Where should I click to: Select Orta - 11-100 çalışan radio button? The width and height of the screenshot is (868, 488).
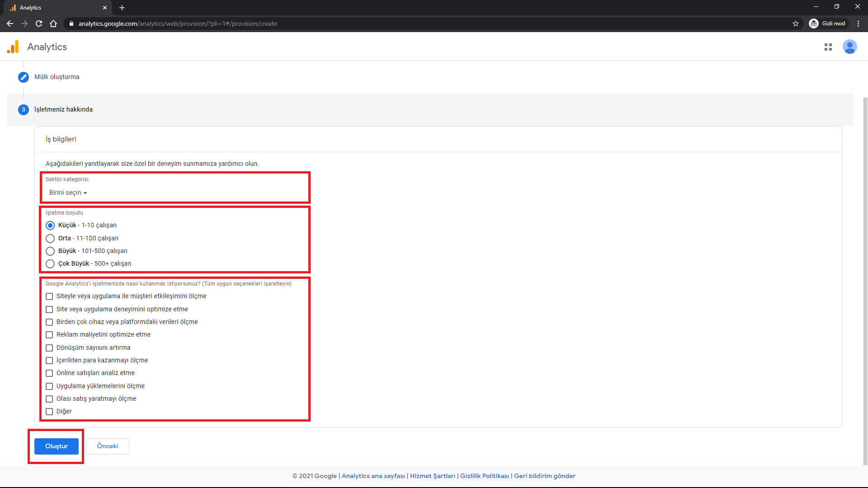pyautogui.click(x=50, y=239)
